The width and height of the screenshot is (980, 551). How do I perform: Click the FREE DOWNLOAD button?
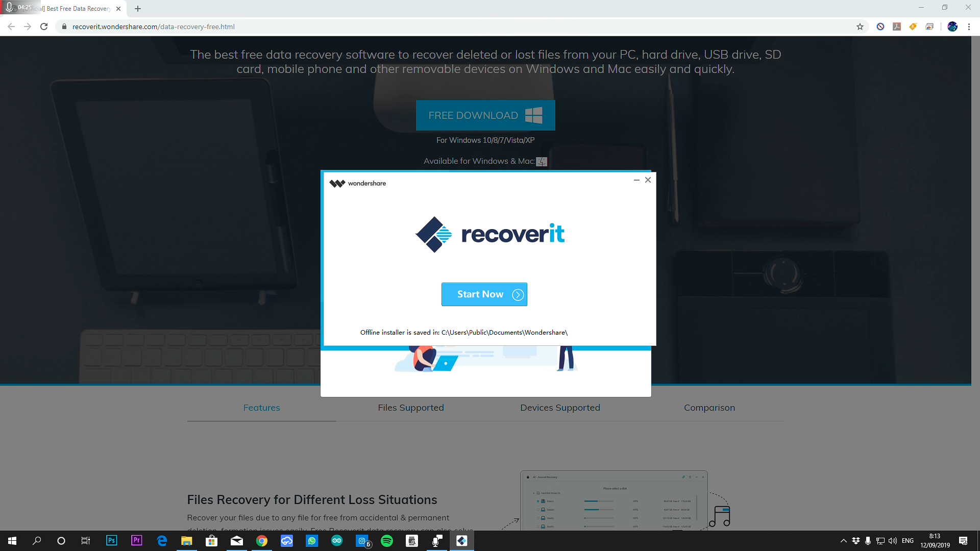click(x=485, y=115)
